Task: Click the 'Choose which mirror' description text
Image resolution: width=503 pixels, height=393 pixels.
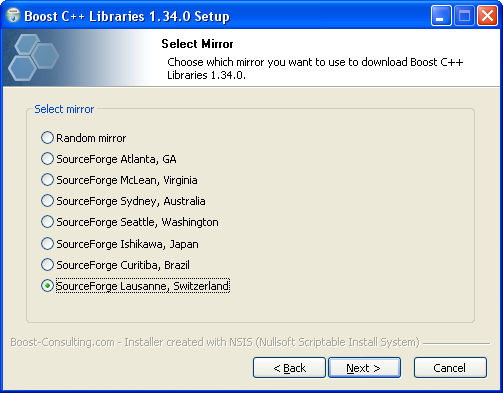Action: click(315, 68)
